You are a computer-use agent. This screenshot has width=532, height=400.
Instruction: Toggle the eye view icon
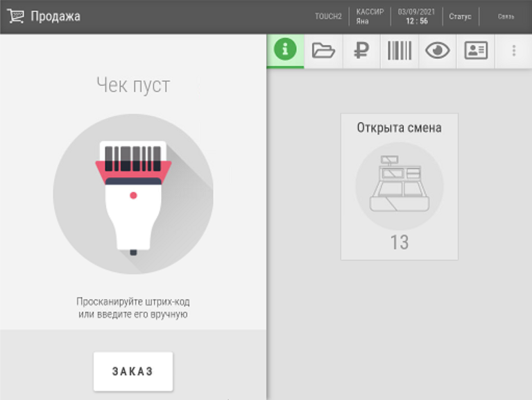click(438, 50)
